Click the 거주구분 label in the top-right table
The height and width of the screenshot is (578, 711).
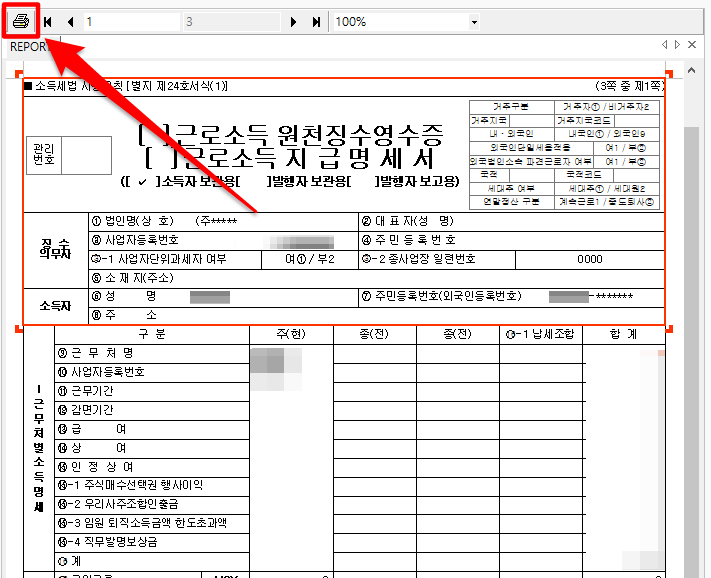tap(511, 107)
